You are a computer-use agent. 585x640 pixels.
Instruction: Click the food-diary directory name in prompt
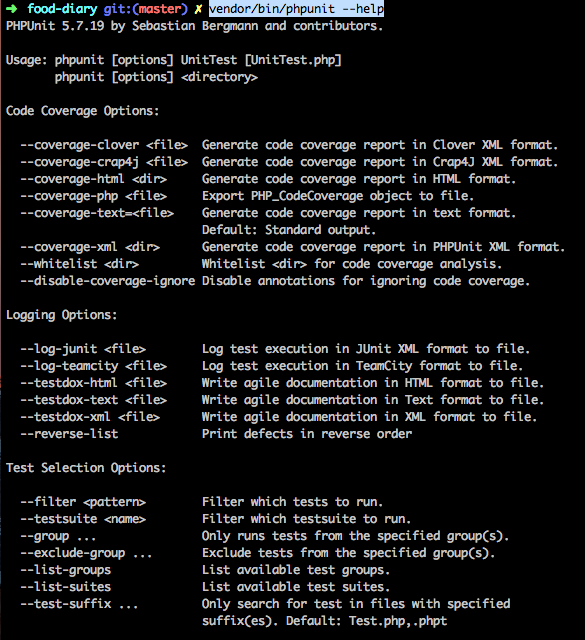pos(62,9)
